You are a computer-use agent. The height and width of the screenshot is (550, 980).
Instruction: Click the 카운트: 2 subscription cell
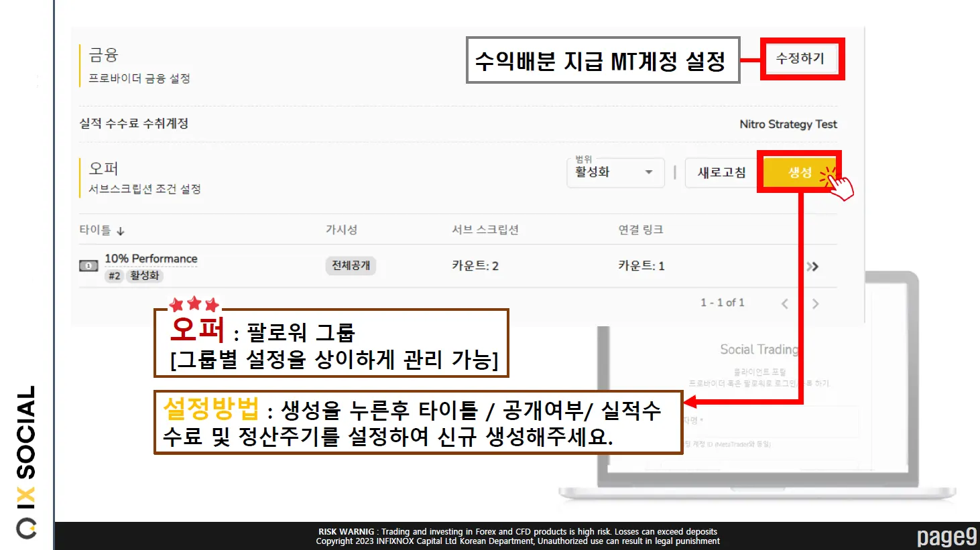tap(475, 266)
